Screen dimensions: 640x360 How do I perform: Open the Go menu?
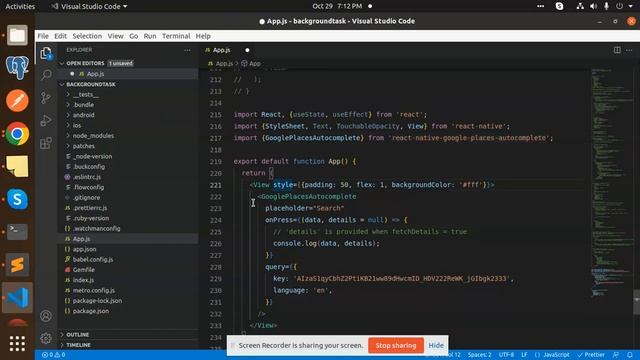133,36
